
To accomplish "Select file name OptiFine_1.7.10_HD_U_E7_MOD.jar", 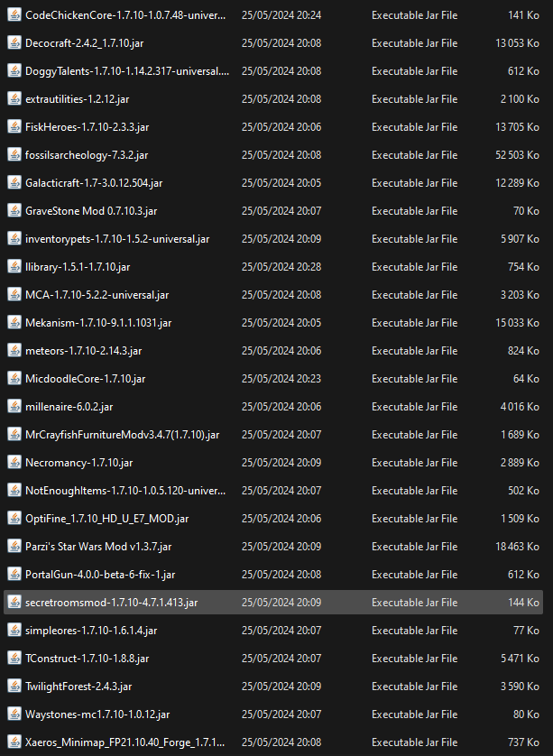I will (107, 519).
